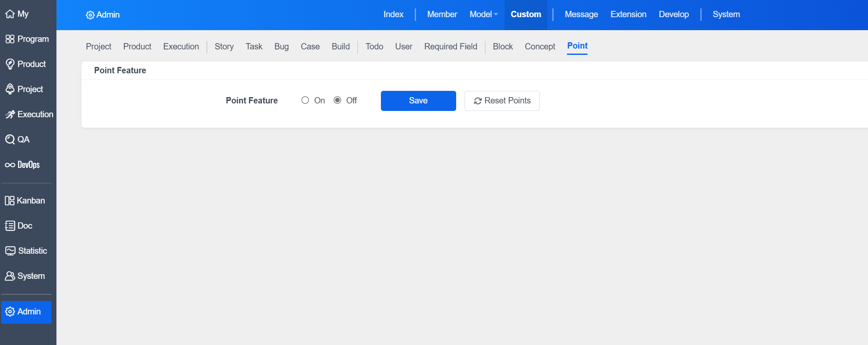Click the Execution running-figure icon
The height and width of the screenshot is (345, 868).
10,115
